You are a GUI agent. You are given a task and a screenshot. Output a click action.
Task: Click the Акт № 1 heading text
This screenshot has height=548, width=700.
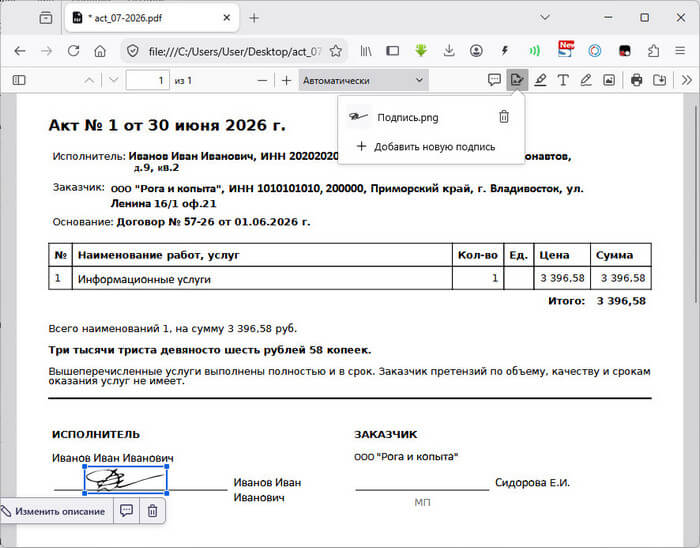point(167,125)
